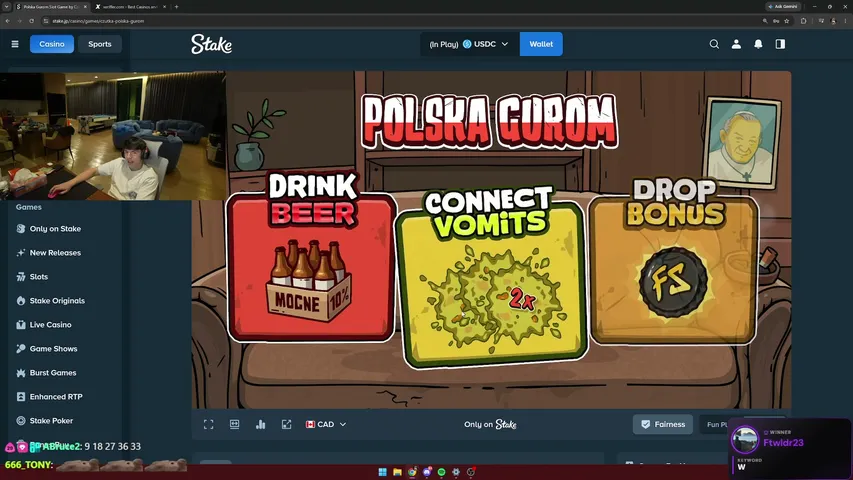Open the notifications bell
Image resolution: width=853 pixels, height=480 pixels.
758,44
